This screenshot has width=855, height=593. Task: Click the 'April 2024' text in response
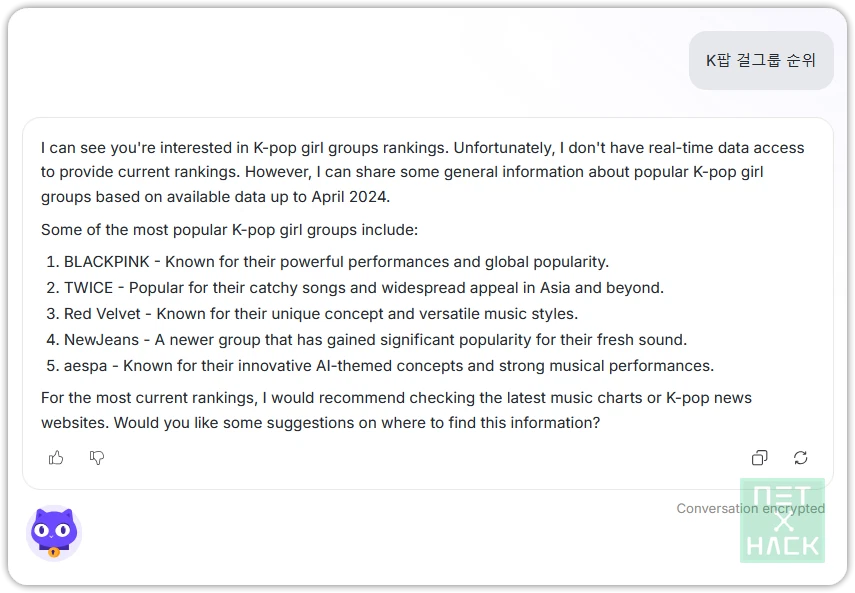click(x=349, y=197)
